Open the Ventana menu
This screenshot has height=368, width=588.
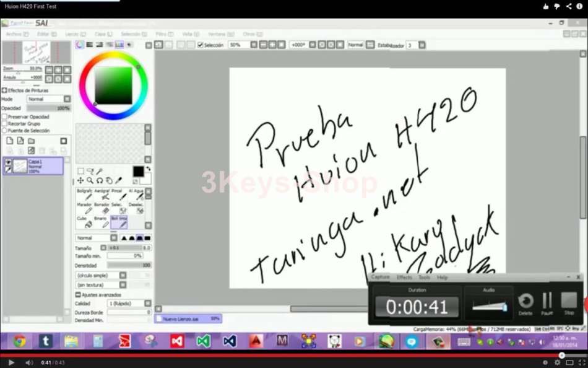pos(215,33)
